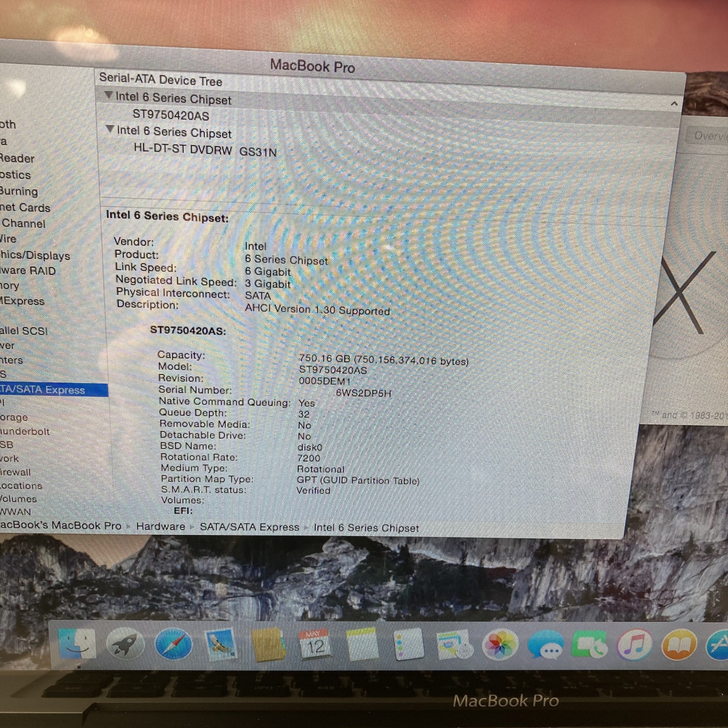Screen dimensions: 728x728
Task: Select Volumes item in sidebar
Action: (18, 499)
